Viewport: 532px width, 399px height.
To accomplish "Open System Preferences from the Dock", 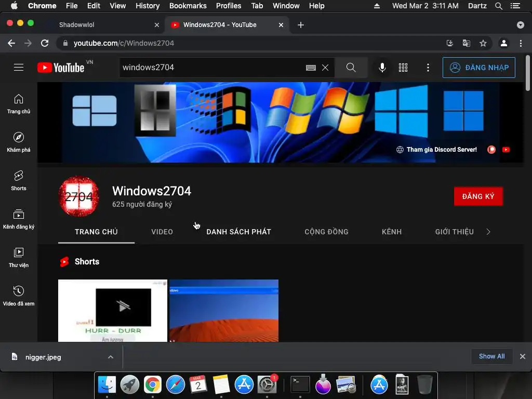I will (x=267, y=384).
